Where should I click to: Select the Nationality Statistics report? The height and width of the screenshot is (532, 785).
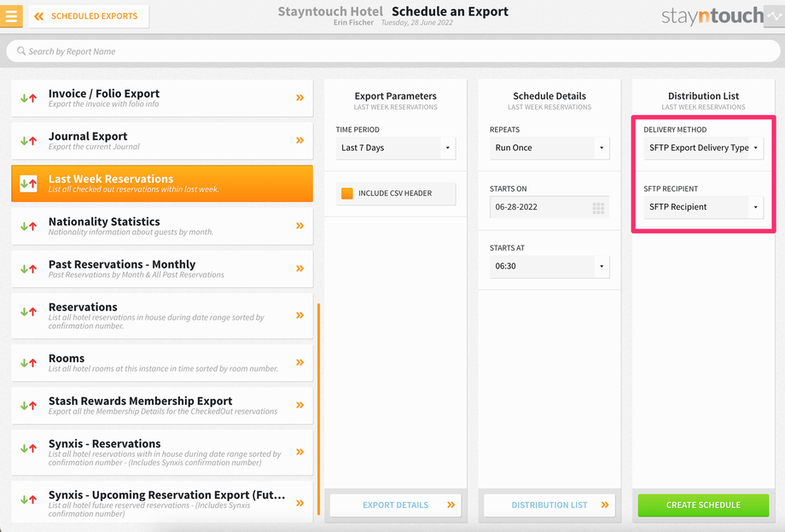tap(162, 226)
